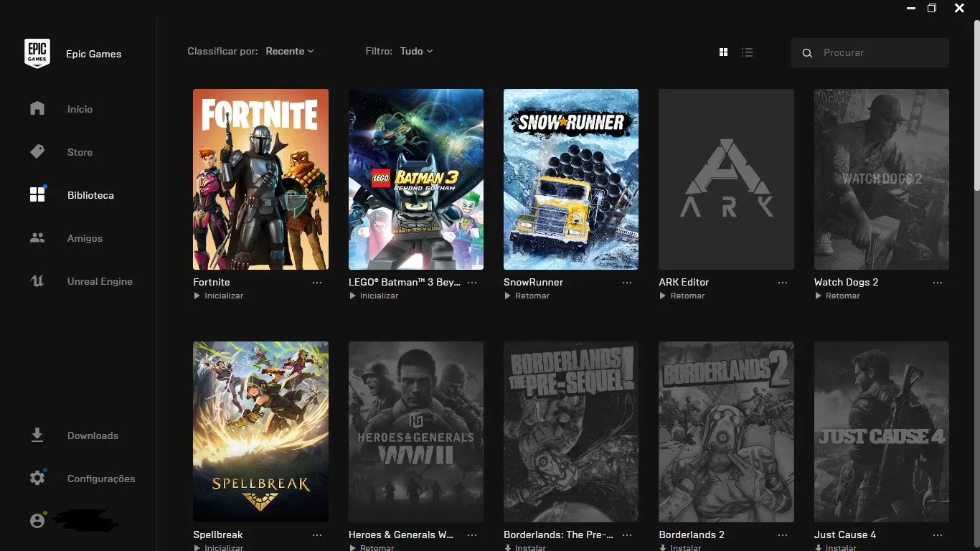The height and width of the screenshot is (551, 980).
Task: Click inside the Procurar search field
Action: pos(870,53)
